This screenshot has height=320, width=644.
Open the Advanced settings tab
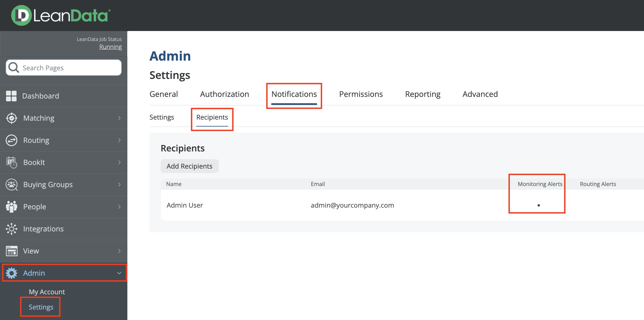(480, 94)
